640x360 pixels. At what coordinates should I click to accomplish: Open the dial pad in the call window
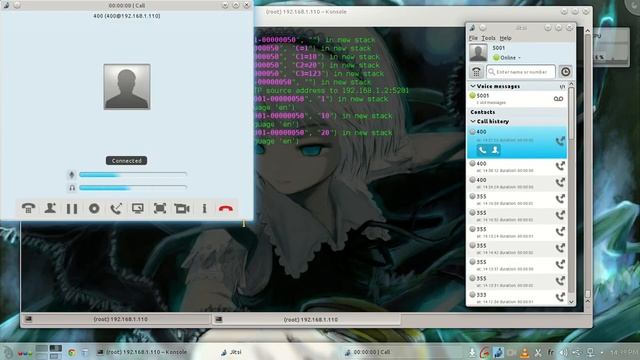click(x=28, y=208)
